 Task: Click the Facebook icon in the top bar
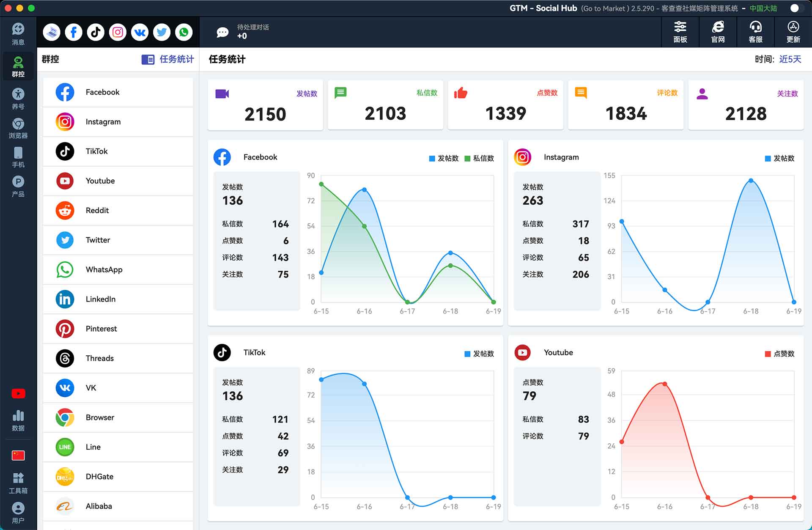click(74, 32)
